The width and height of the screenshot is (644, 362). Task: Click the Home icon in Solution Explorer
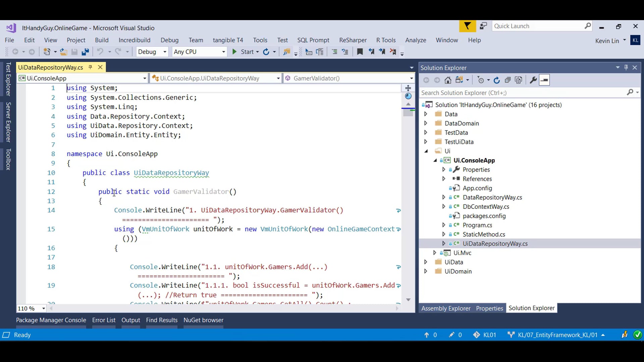pos(448,80)
